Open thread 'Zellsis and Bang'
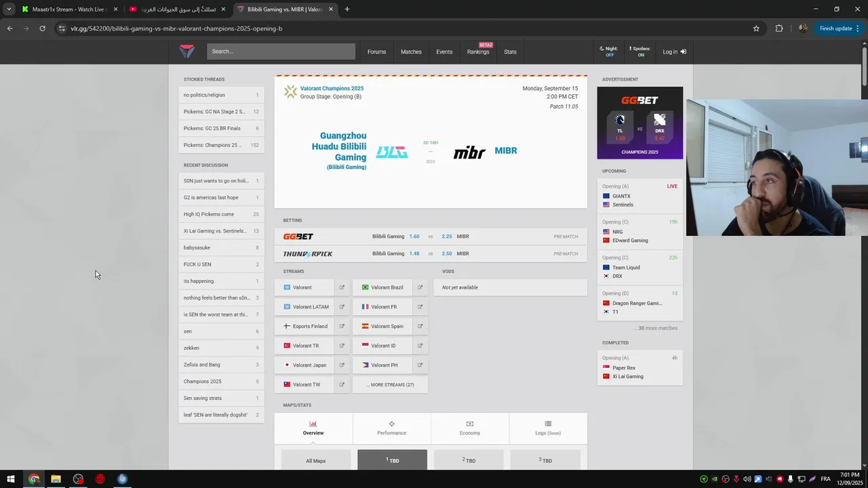 coord(221,365)
